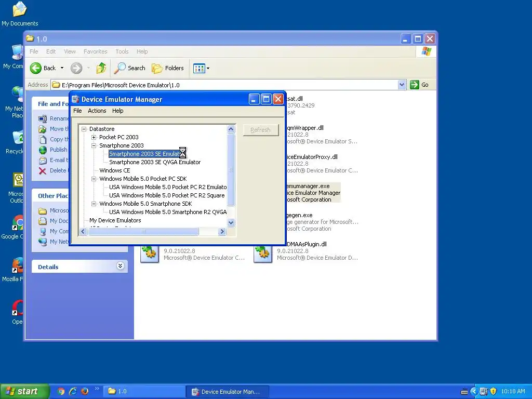Collapse Windows Mobile 5.0 Smartphone SDK node
Screen dimensions: 532x399
[94, 204]
